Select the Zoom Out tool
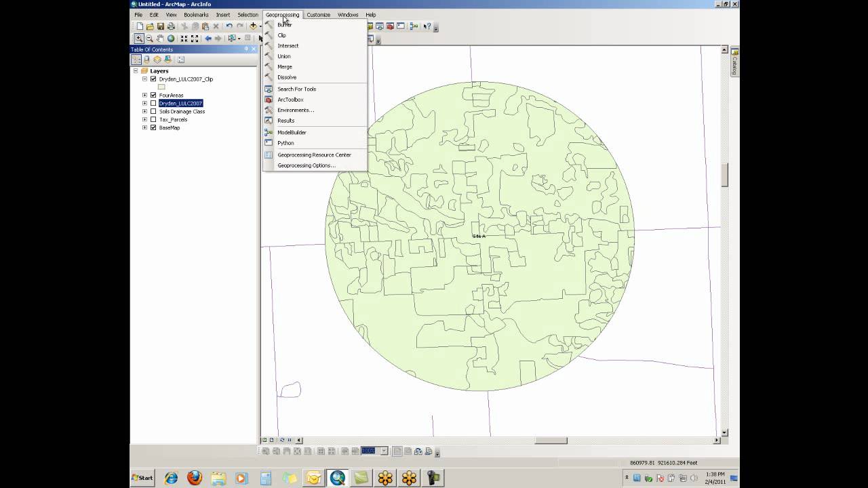Screen dimensions: 868x488 click(149, 39)
